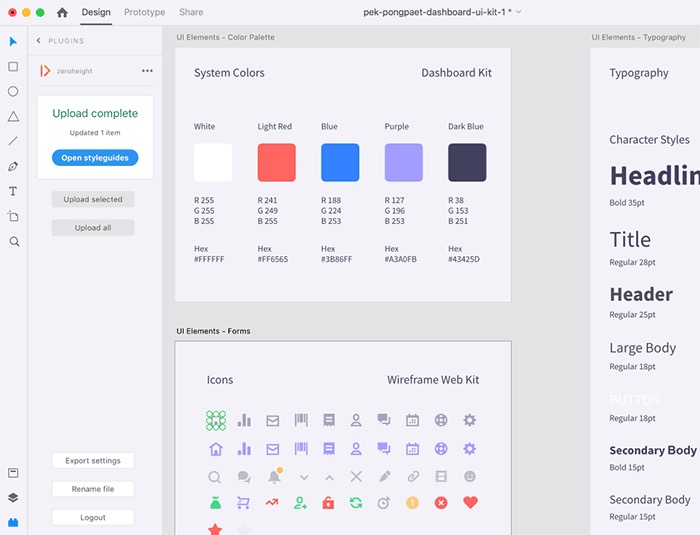The width and height of the screenshot is (700, 535).
Task: Select the 'UI Elements - Forms' artboard label
Action: coord(213,331)
